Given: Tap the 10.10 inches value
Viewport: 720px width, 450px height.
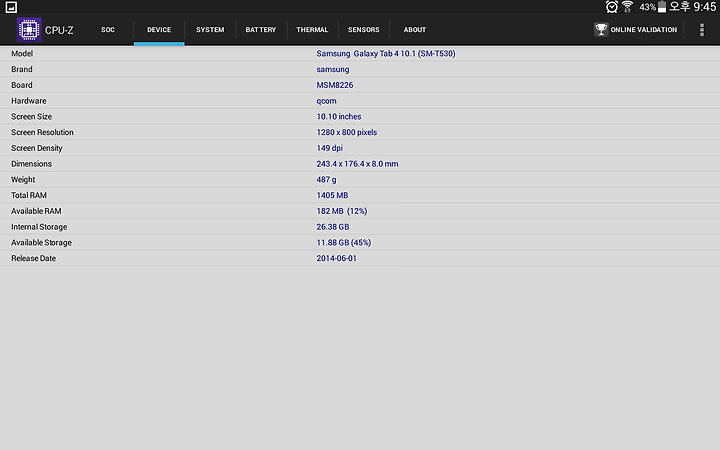Looking at the screenshot, I should pyautogui.click(x=339, y=117).
